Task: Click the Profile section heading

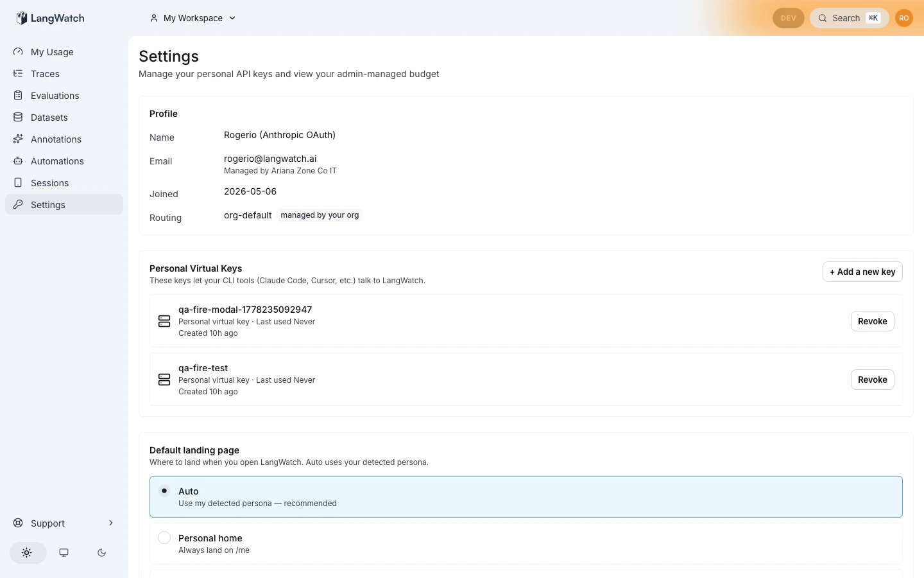Action: pyautogui.click(x=164, y=114)
